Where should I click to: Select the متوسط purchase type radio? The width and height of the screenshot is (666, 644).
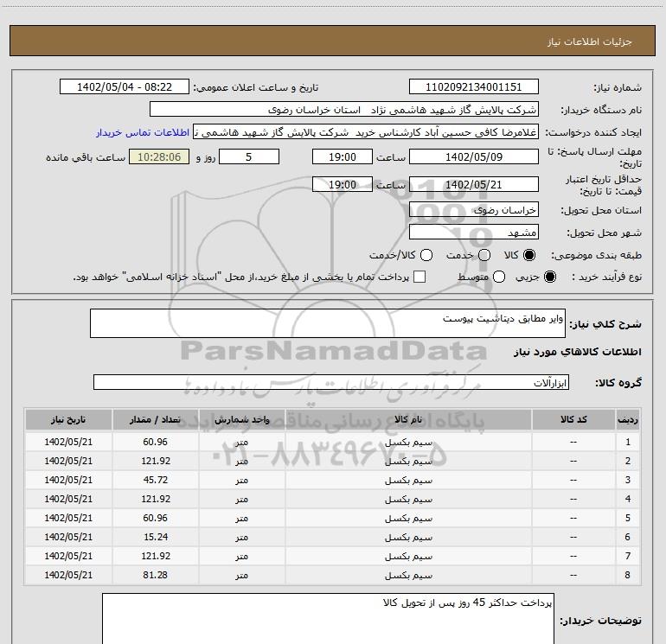pyautogui.click(x=499, y=277)
